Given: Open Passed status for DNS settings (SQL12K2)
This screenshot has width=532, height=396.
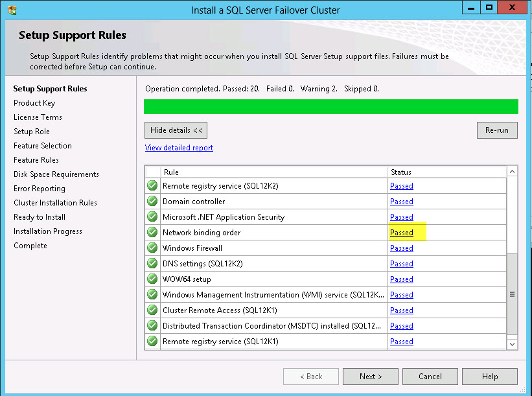Looking at the screenshot, I should (x=402, y=264).
